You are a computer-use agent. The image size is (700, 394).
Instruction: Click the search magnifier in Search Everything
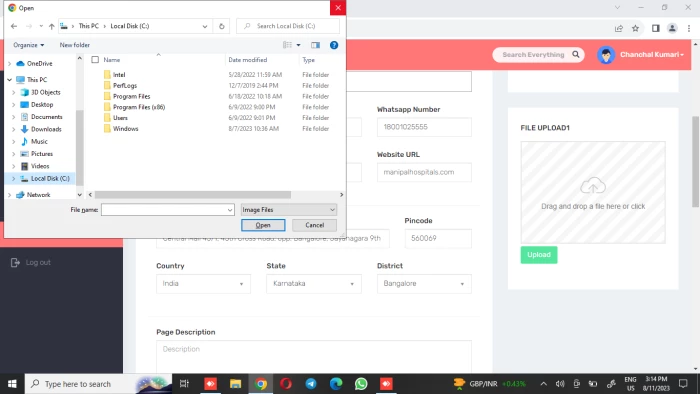click(x=576, y=54)
